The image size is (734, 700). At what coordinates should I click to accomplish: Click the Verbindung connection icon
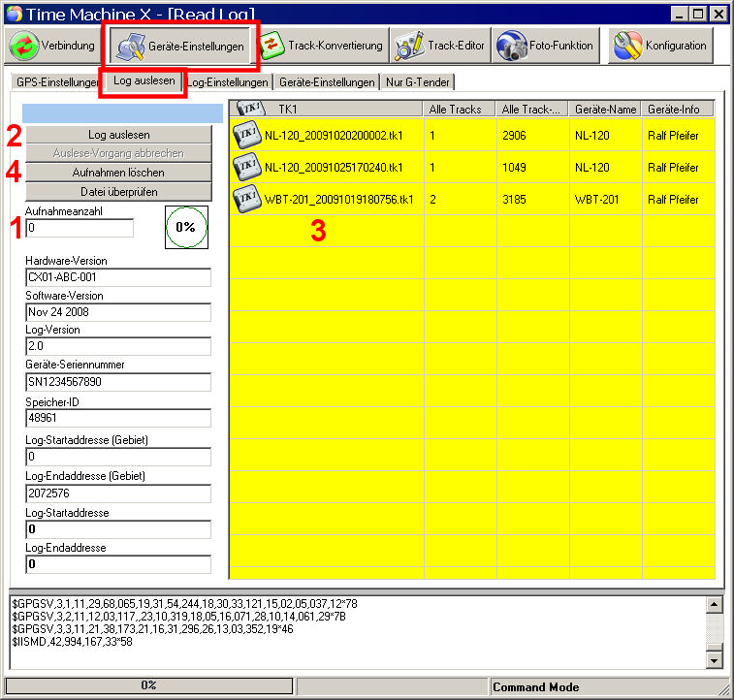25,46
